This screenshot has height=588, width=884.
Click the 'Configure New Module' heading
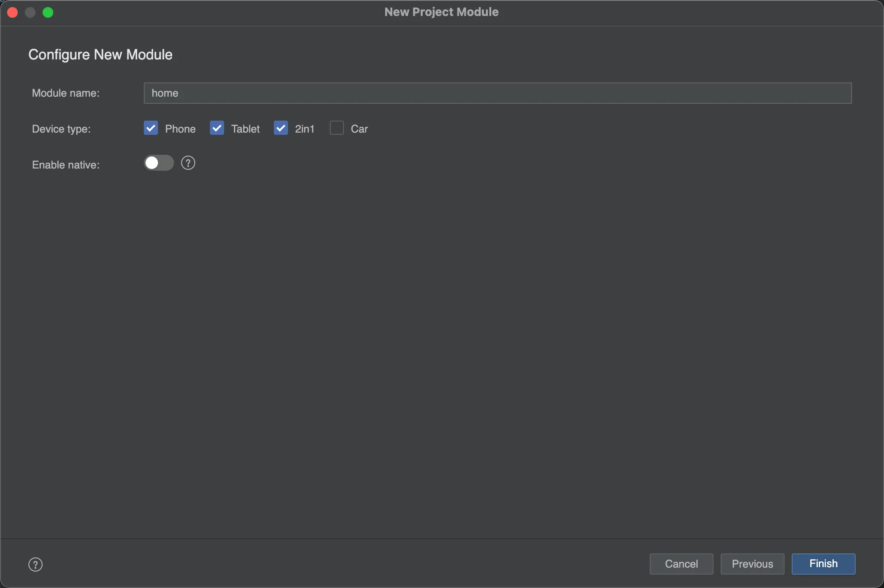click(100, 55)
